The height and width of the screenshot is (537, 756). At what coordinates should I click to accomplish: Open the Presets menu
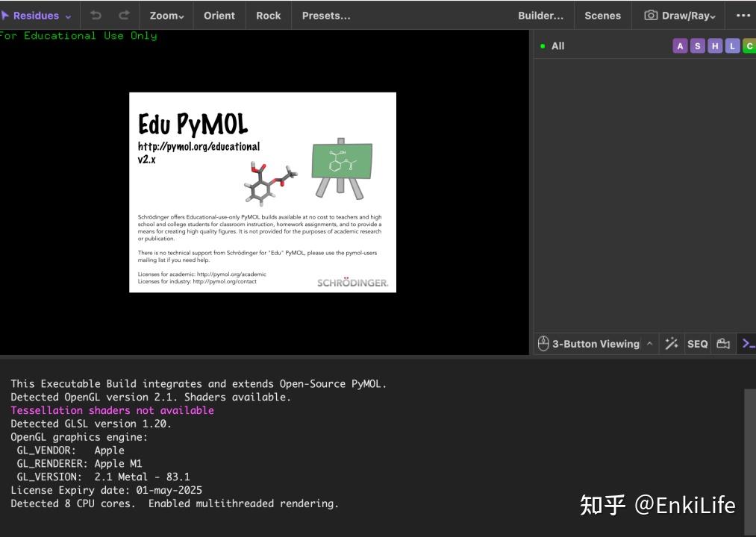(x=326, y=15)
